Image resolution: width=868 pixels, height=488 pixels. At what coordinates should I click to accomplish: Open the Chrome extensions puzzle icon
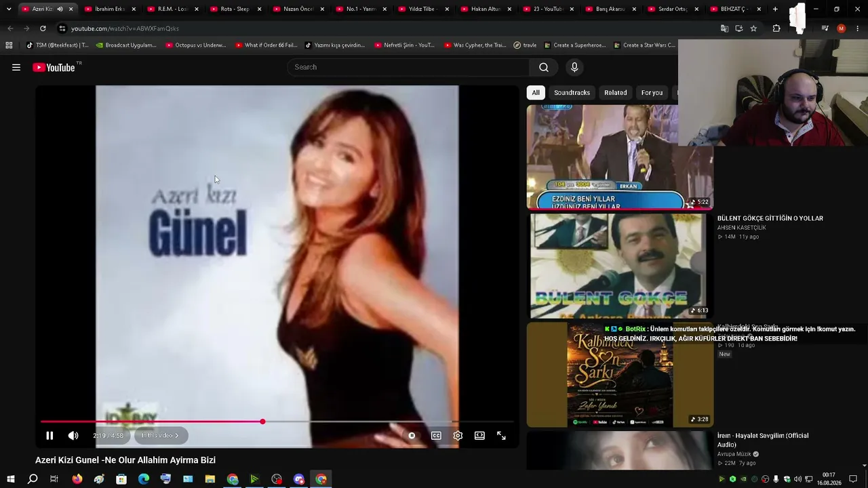pyautogui.click(x=776, y=28)
